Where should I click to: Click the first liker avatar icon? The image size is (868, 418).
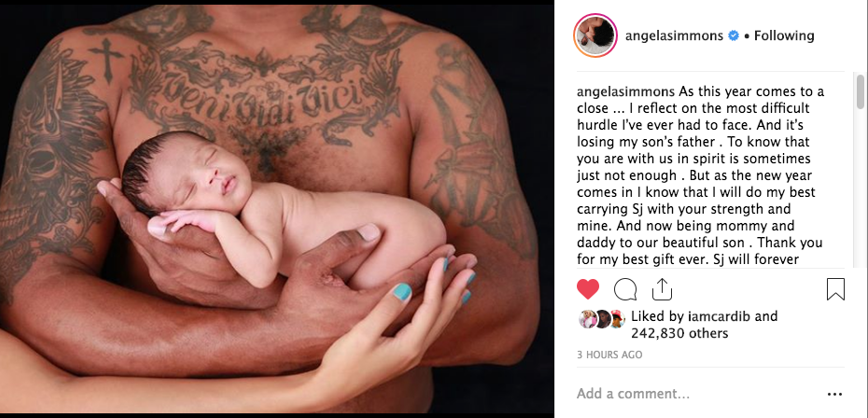tap(586, 319)
